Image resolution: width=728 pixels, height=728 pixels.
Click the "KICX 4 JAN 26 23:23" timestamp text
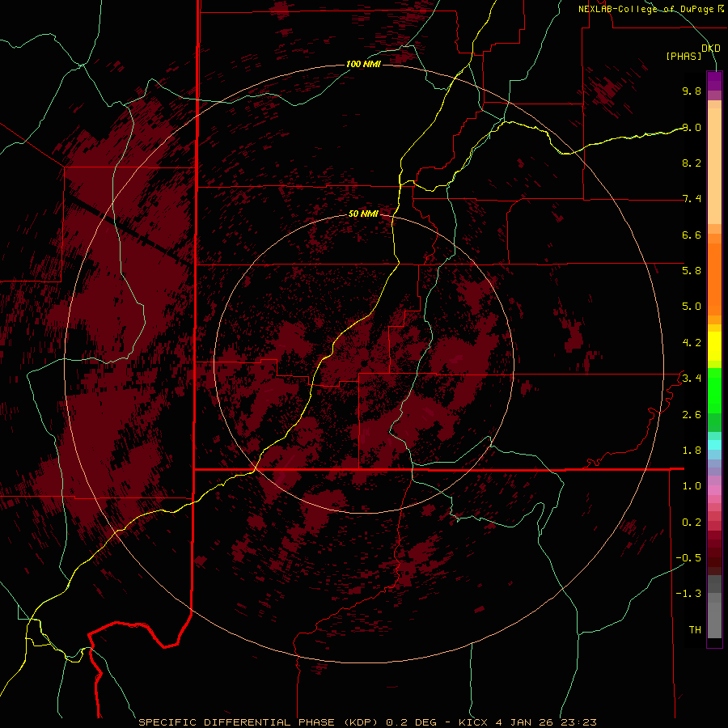pyautogui.click(x=527, y=722)
